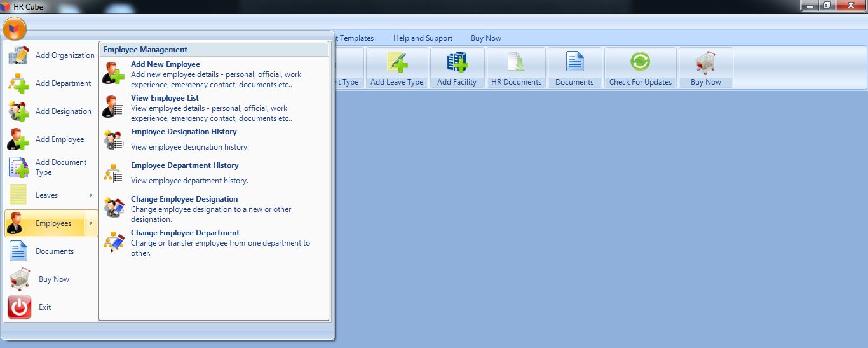868x348 pixels.
Task: Click the Add Designation icon in menu
Action: (18, 111)
